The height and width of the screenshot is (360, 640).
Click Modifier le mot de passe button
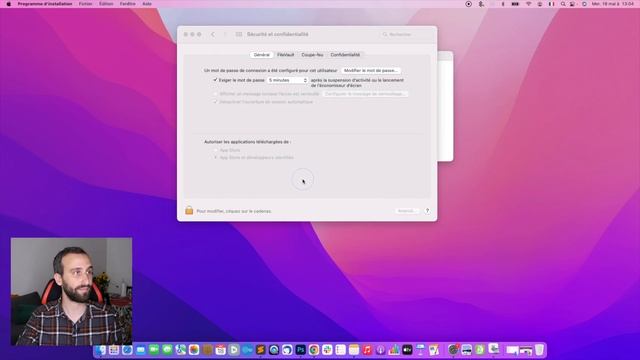tap(371, 71)
